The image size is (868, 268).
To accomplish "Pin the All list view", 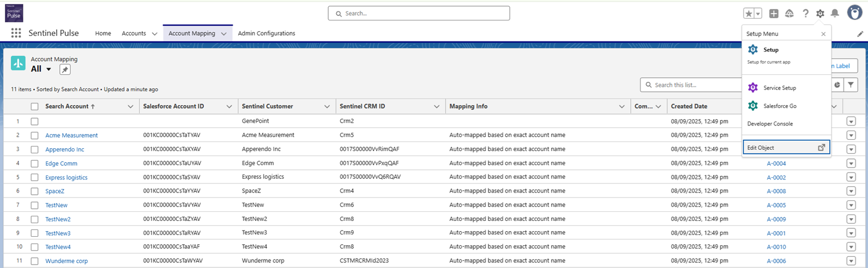I will click(x=65, y=69).
